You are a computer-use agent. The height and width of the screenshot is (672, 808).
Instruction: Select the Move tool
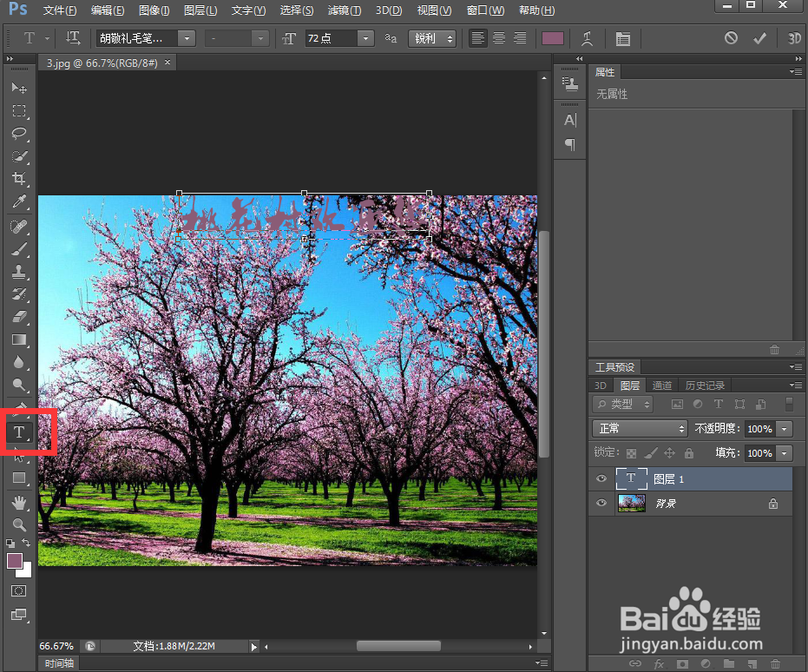point(19,88)
